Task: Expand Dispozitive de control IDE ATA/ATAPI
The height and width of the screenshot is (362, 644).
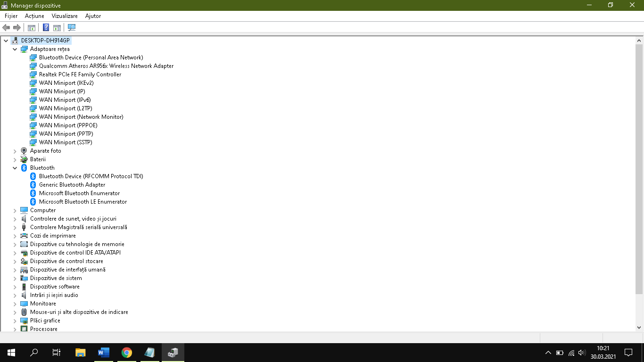Action: point(15,253)
